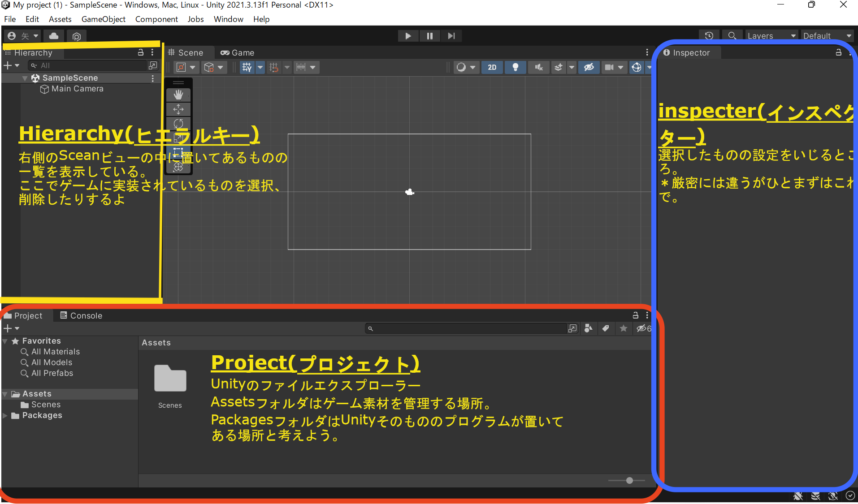Toggle the Project panel lock

(635, 315)
